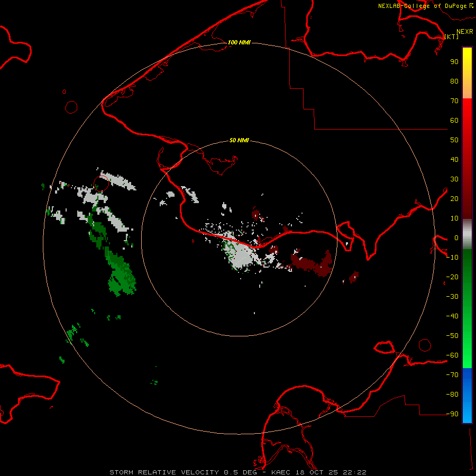
Task: Click the -90 scale value
Action: coord(452,414)
